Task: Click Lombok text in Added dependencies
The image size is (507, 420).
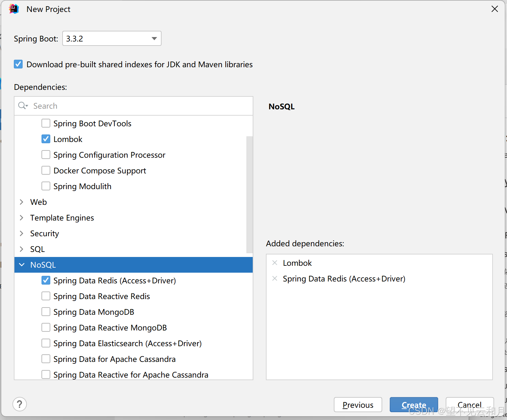Action: (297, 263)
